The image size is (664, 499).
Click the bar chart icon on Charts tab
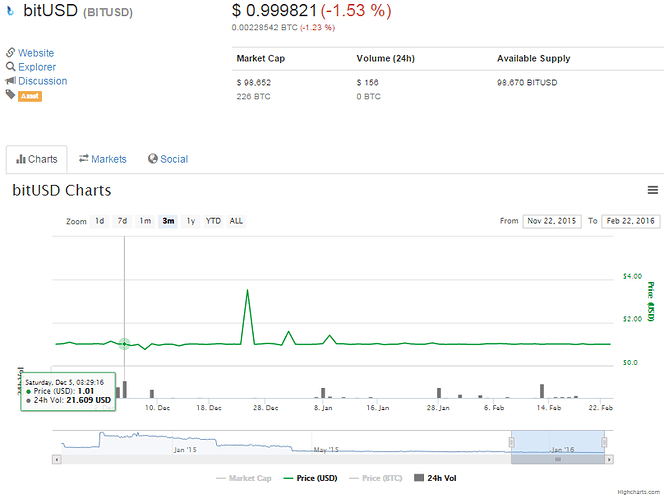[21, 159]
